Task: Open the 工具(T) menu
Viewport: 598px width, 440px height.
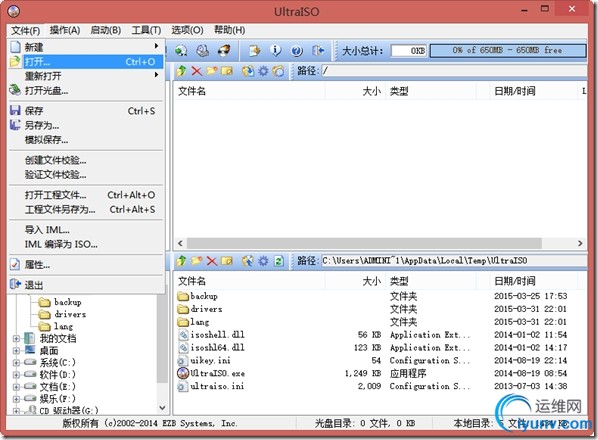Action: [146, 30]
